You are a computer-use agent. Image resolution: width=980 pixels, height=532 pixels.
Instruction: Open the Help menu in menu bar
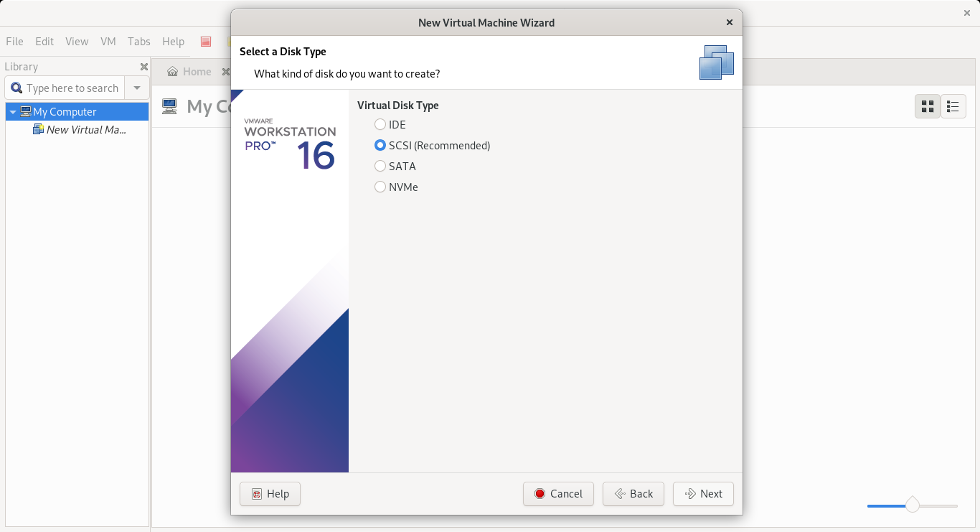pyautogui.click(x=173, y=42)
